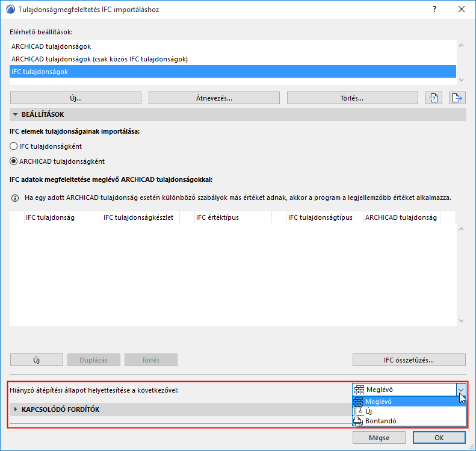Sort by 'IFC tulajdonságkészlet' column header

[x=141, y=217]
